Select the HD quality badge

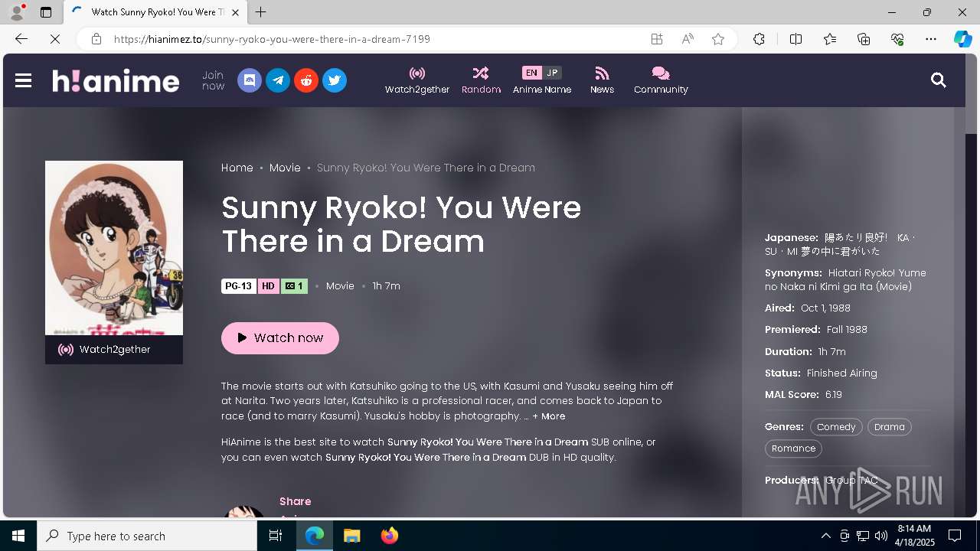point(268,286)
